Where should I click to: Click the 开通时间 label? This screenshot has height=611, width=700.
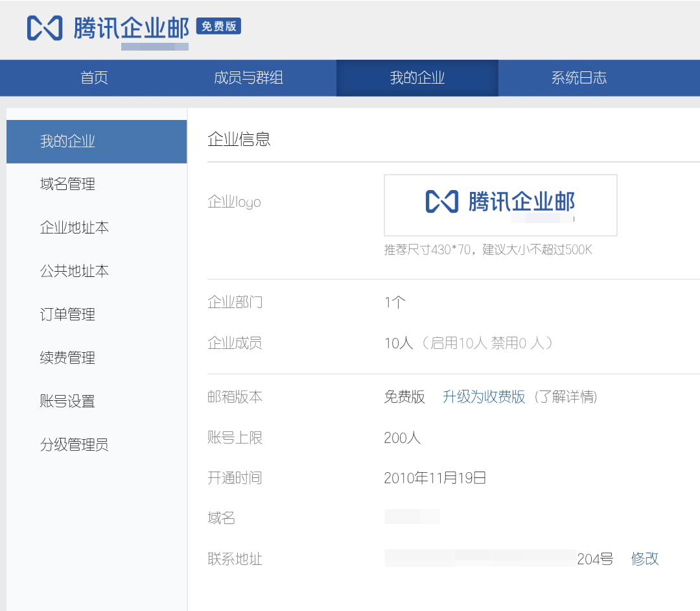(235, 478)
